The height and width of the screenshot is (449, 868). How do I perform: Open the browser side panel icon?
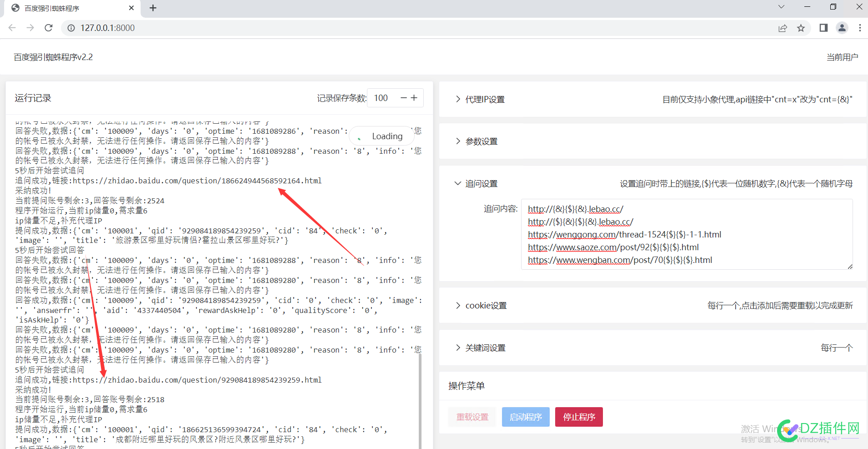[823, 28]
